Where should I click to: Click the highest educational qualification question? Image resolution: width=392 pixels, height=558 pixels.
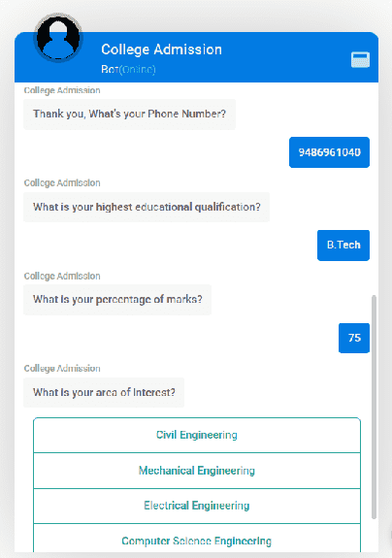tap(147, 207)
